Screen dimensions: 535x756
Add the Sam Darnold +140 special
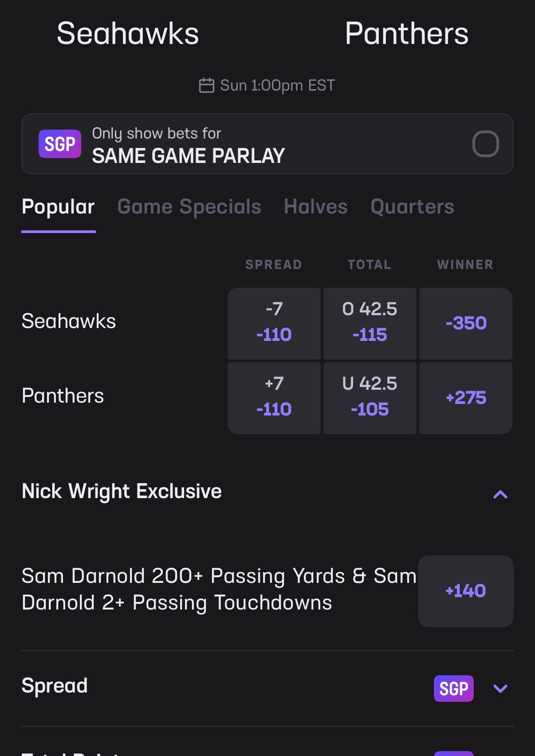click(465, 591)
